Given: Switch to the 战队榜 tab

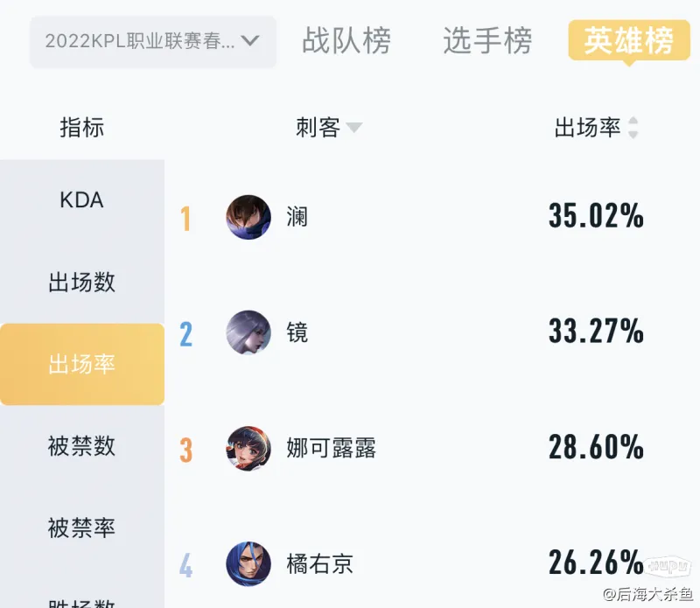Looking at the screenshot, I should pyautogui.click(x=346, y=40).
